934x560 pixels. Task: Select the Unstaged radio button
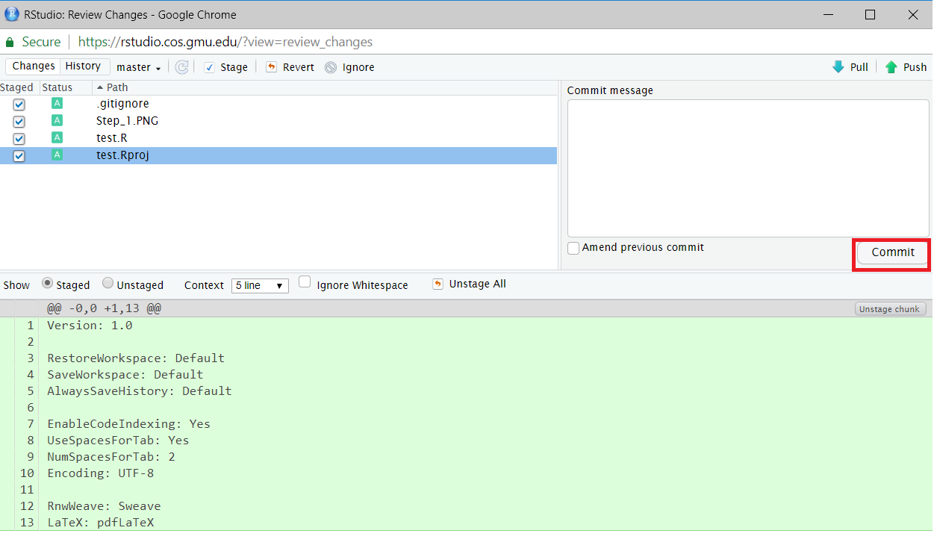(108, 284)
